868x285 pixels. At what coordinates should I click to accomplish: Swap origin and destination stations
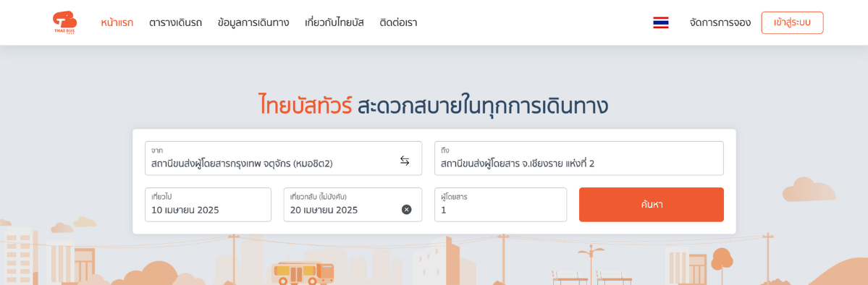tap(405, 161)
